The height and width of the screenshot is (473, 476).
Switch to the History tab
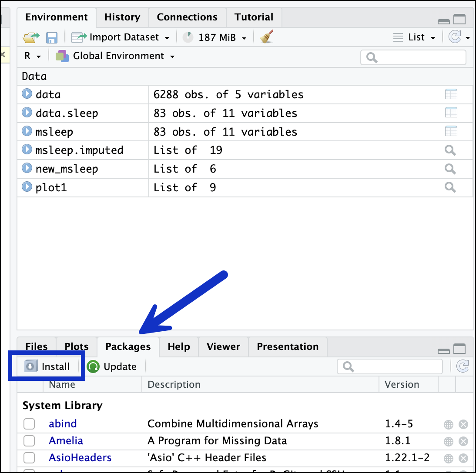click(x=122, y=17)
